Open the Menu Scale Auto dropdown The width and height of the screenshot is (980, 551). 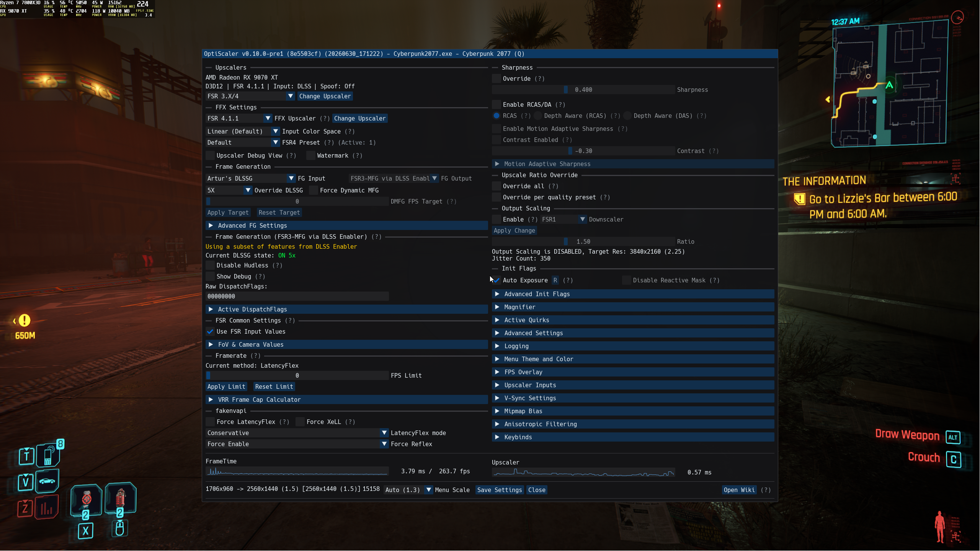click(x=408, y=490)
